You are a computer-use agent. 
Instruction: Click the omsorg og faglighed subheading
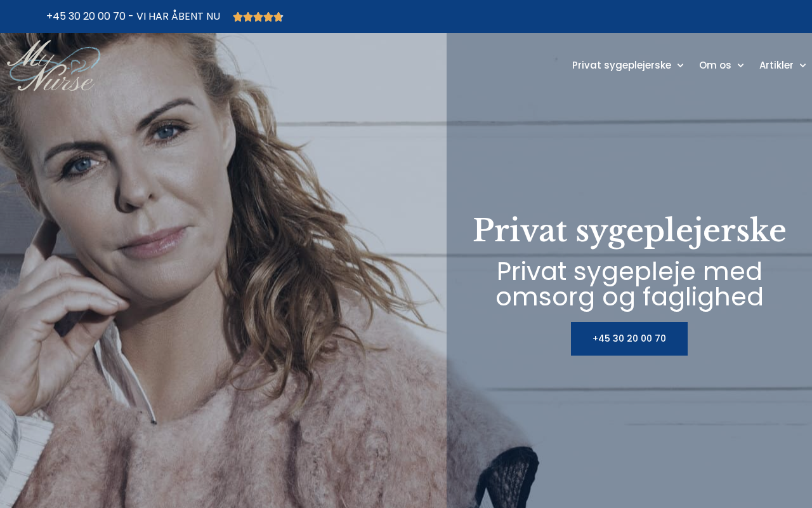tap(629, 297)
